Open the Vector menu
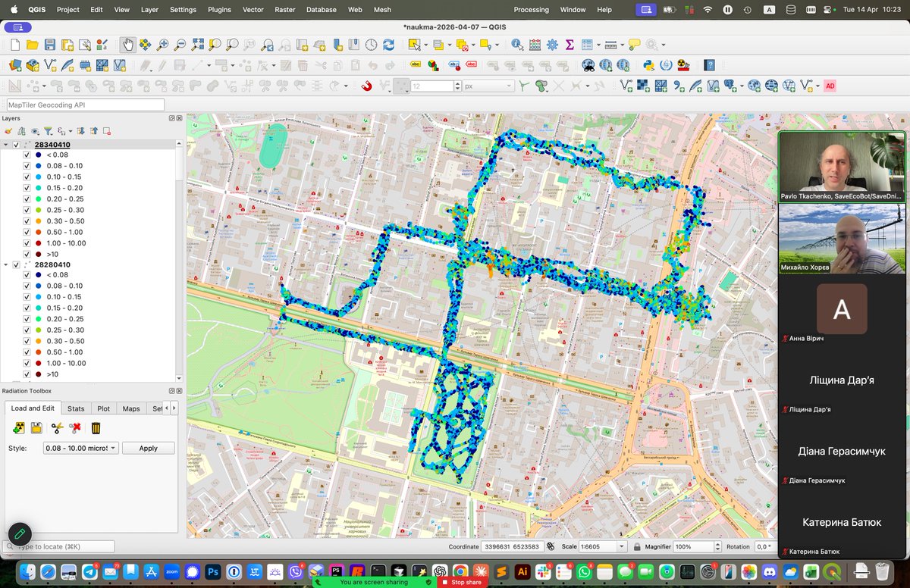The image size is (910, 588). [253, 9]
